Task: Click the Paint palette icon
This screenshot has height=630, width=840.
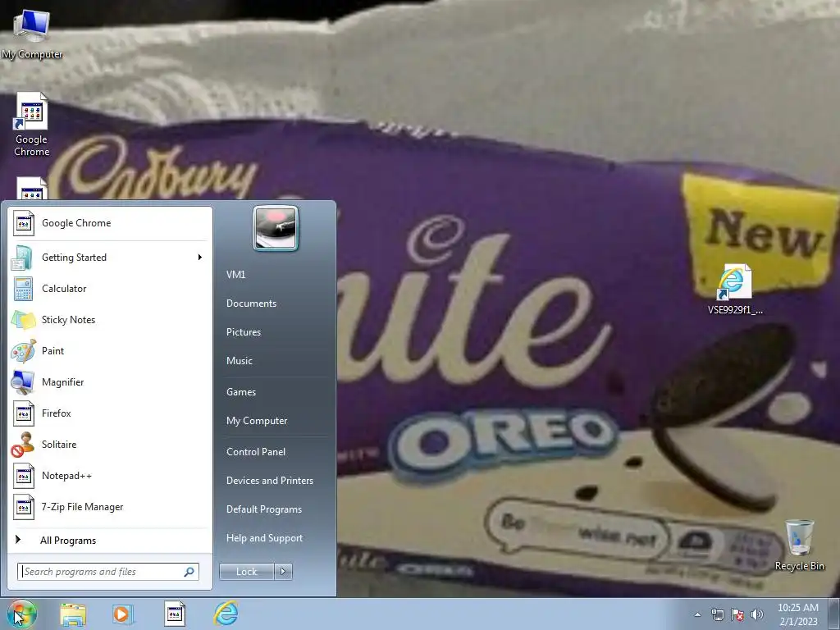Action: 23,351
